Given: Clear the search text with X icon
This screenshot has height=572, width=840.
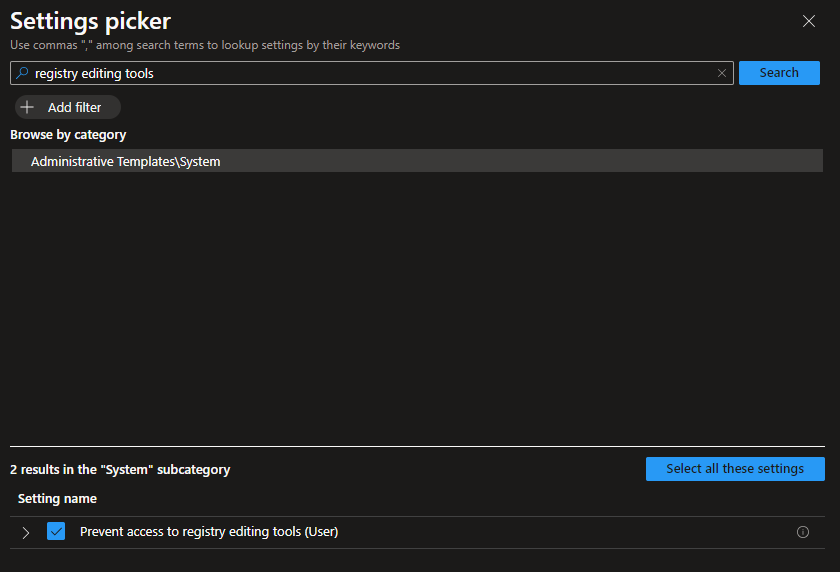Looking at the screenshot, I should pos(722,73).
